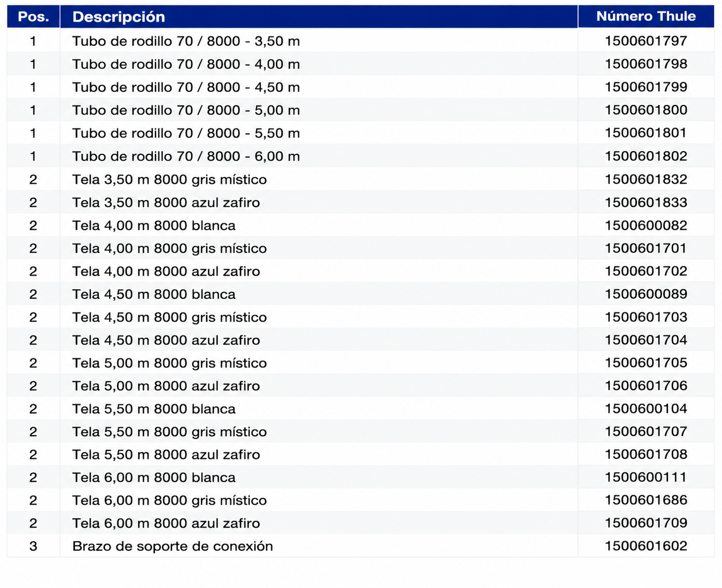The width and height of the screenshot is (722, 588).
Task: Click part number 1500601709
Action: 646,523
